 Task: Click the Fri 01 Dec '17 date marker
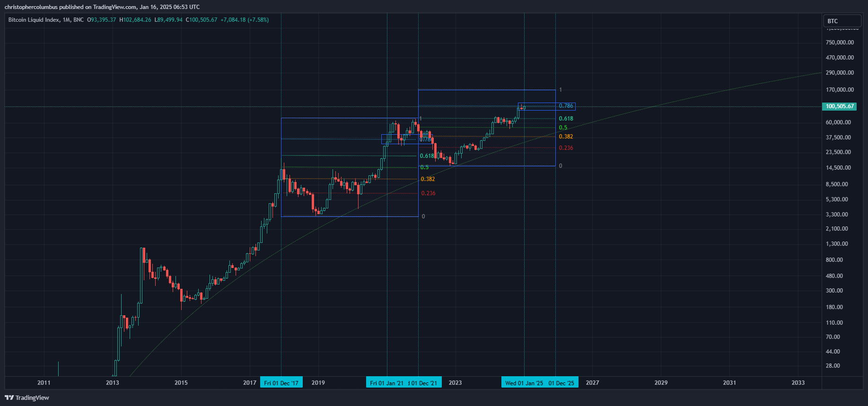(281, 383)
